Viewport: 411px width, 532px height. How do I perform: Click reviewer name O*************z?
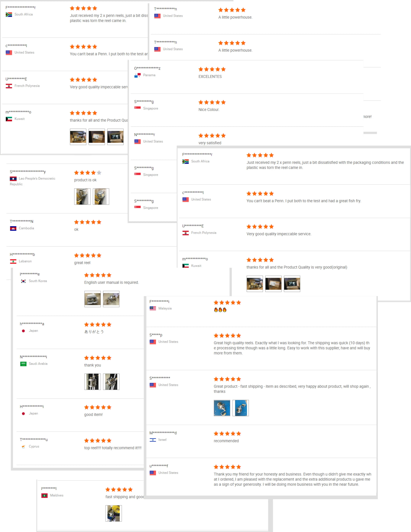[x=147, y=68]
